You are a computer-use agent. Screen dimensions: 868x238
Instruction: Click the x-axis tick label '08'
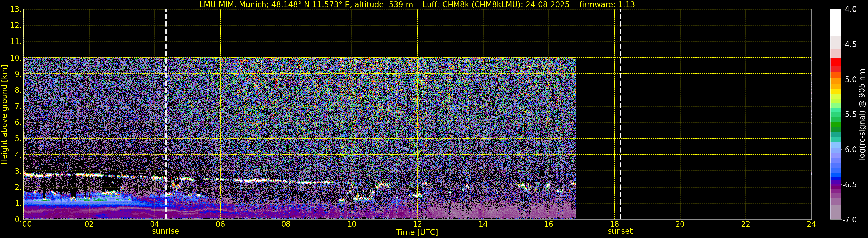(x=286, y=224)
